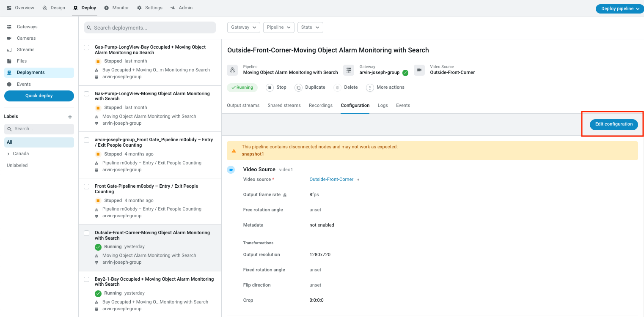Viewport: 644px width, 317px height.
Task: Click the stopped status icon of Front Gate-Pipeline
Action: tap(98, 201)
